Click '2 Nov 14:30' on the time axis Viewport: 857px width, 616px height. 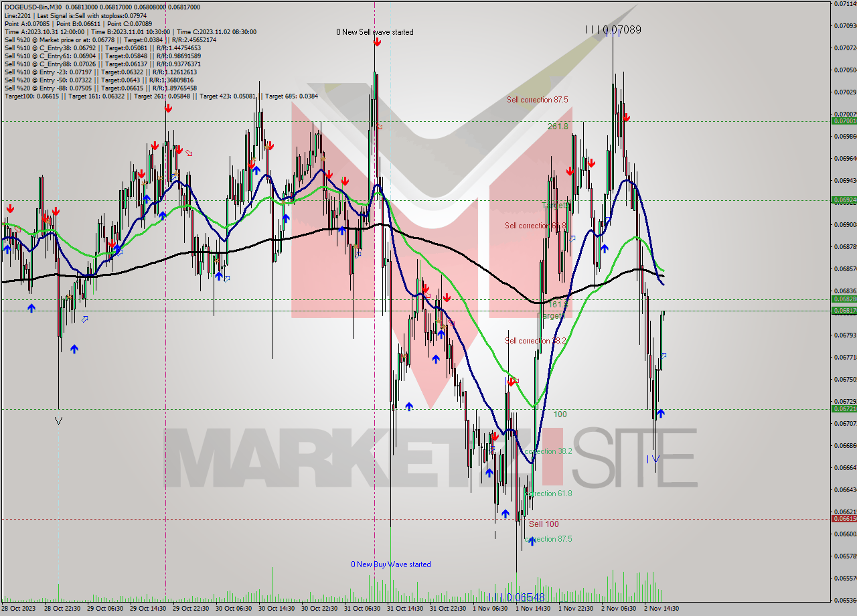661,608
